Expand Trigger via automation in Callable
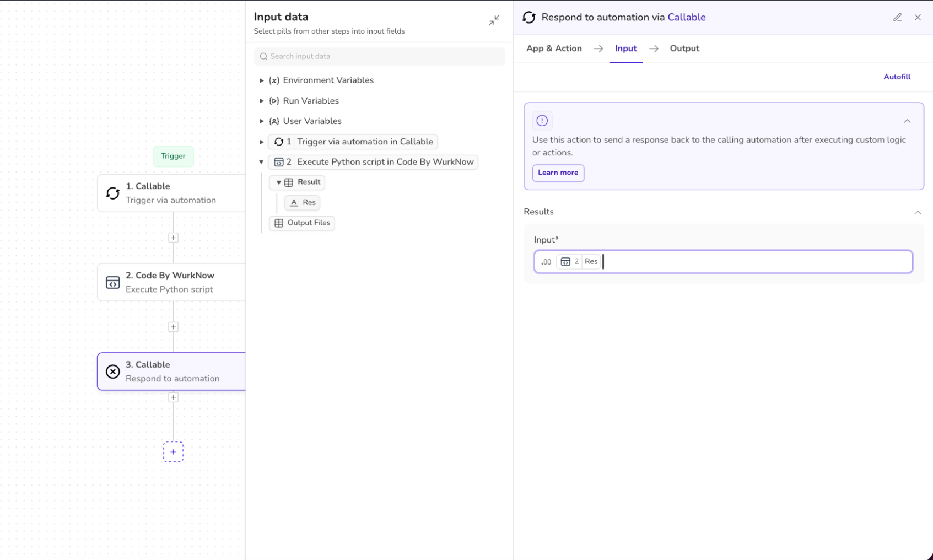The height and width of the screenshot is (560, 933). click(262, 142)
